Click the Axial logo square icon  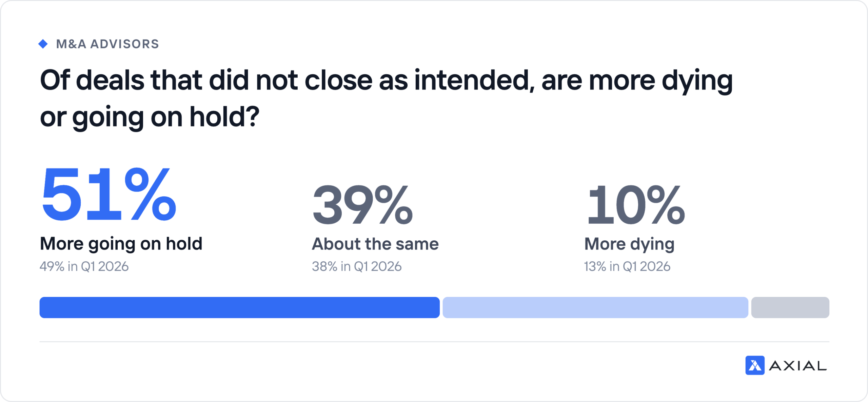coord(755,365)
